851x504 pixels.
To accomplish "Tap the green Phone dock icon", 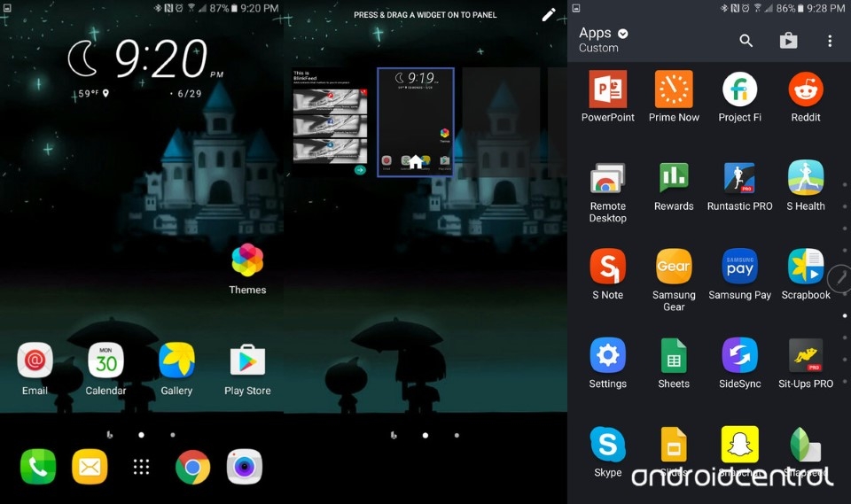I will click(x=38, y=467).
